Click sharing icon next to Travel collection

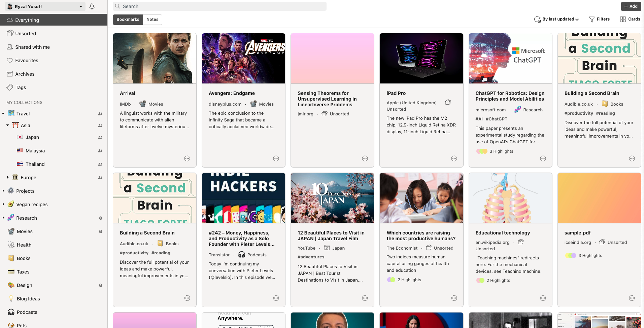pos(100,114)
